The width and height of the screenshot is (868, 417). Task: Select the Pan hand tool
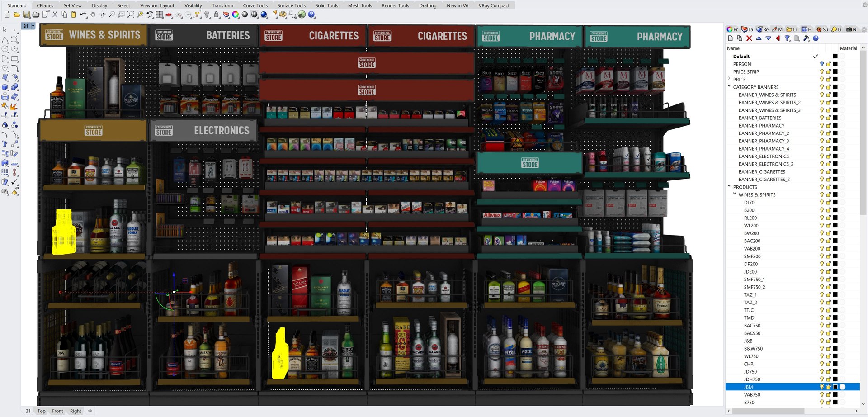[x=93, y=14]
